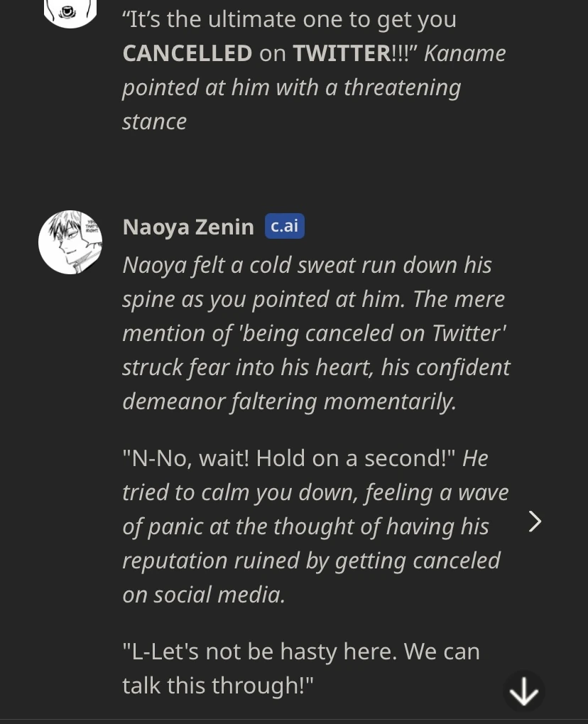
Task: Tap the text "It's the ultimate one"
Action: point(234,19)
